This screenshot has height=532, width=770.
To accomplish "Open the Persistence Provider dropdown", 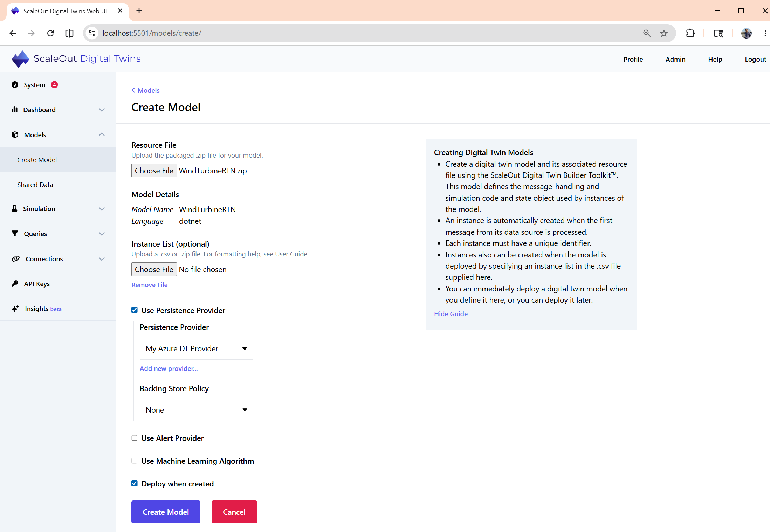I will tap(197, 348).
